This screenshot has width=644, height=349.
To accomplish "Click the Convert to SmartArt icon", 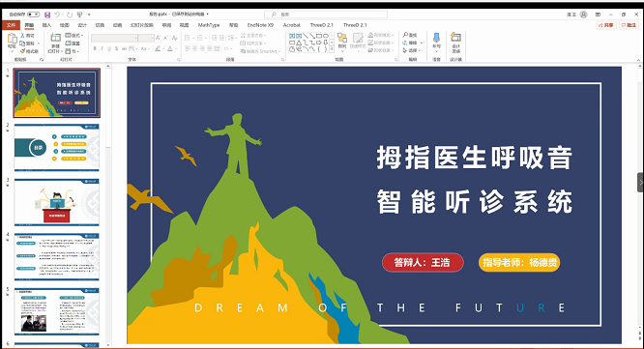I will (x=243, y=51).
